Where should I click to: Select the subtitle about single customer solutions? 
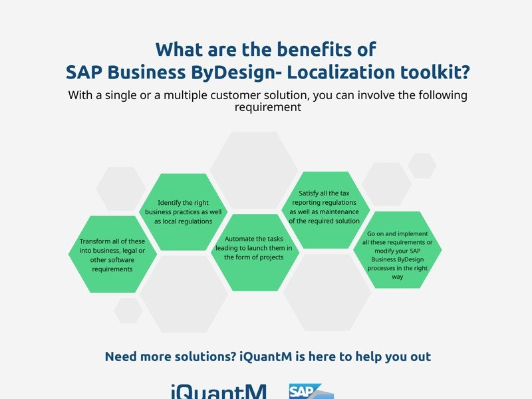point(266,95)
